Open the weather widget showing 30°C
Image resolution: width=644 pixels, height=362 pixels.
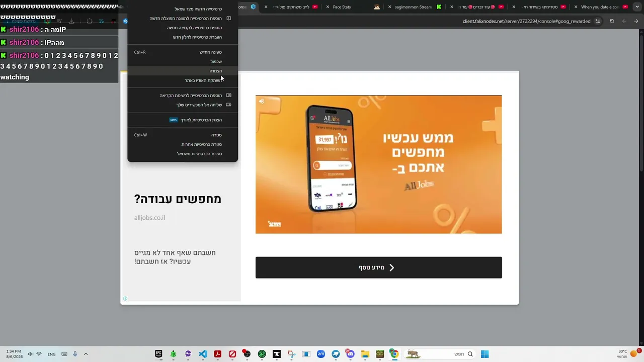pyautogui.click(x=629, y=353)
